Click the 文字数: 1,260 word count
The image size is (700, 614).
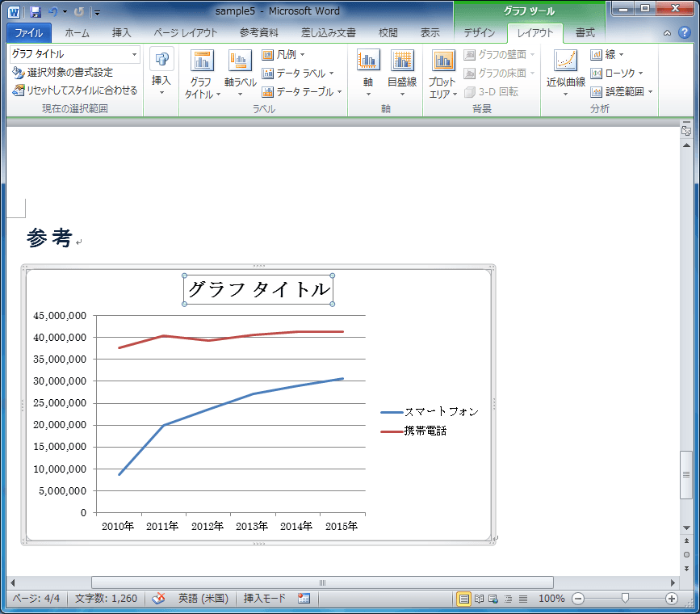tap(106, 599)
